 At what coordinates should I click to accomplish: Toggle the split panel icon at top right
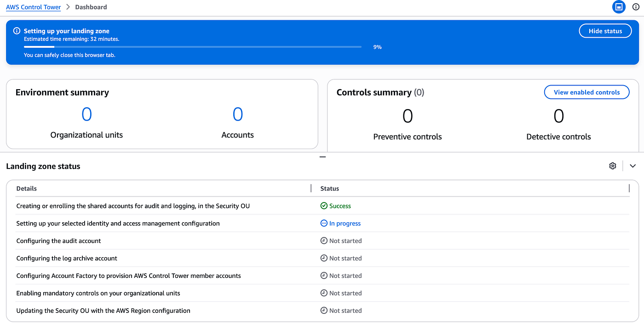(x=619, y=7)
